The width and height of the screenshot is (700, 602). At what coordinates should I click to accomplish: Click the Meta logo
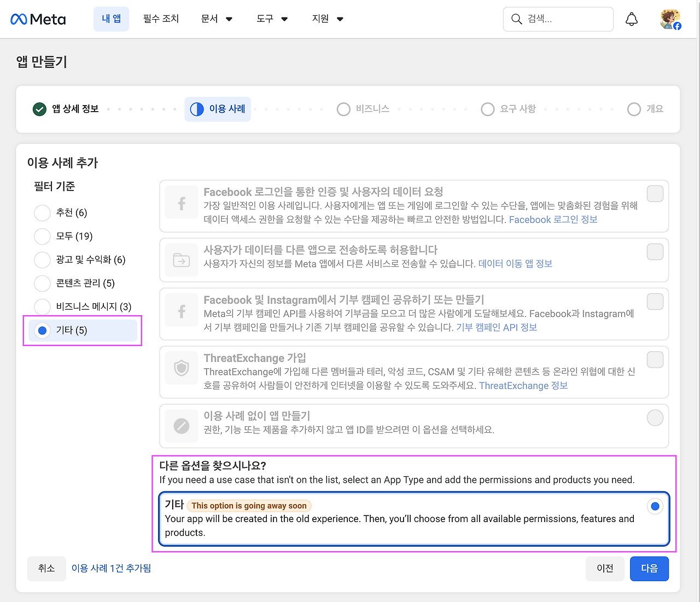click(x=38, y=19)
